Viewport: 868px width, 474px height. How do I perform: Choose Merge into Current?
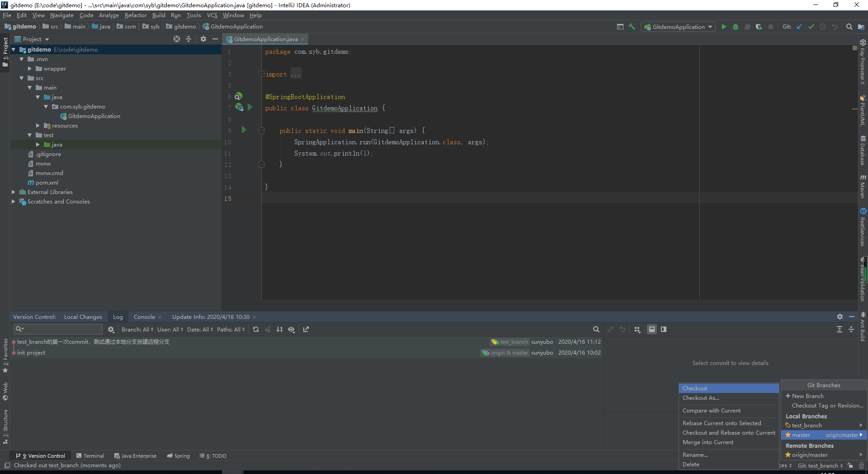coord(729,442)
